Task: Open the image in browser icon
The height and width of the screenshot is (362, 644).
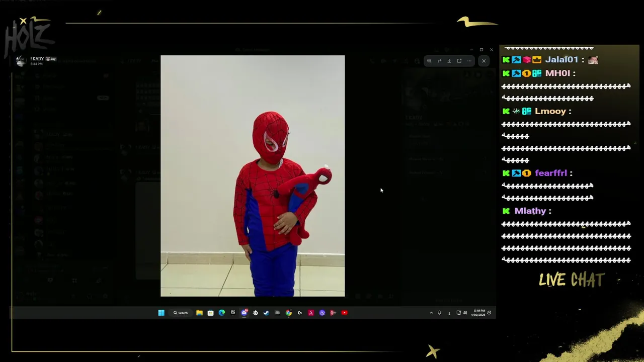Action: (x=459, y=61)
